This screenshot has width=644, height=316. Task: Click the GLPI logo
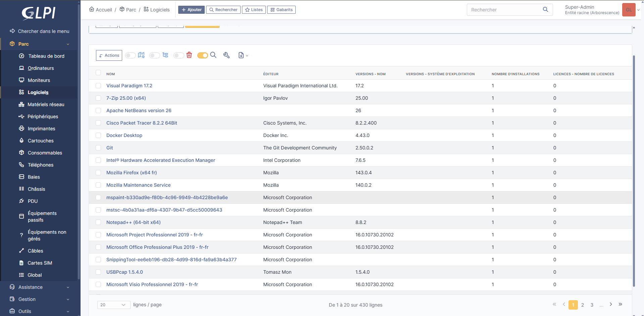coord(39,13)
